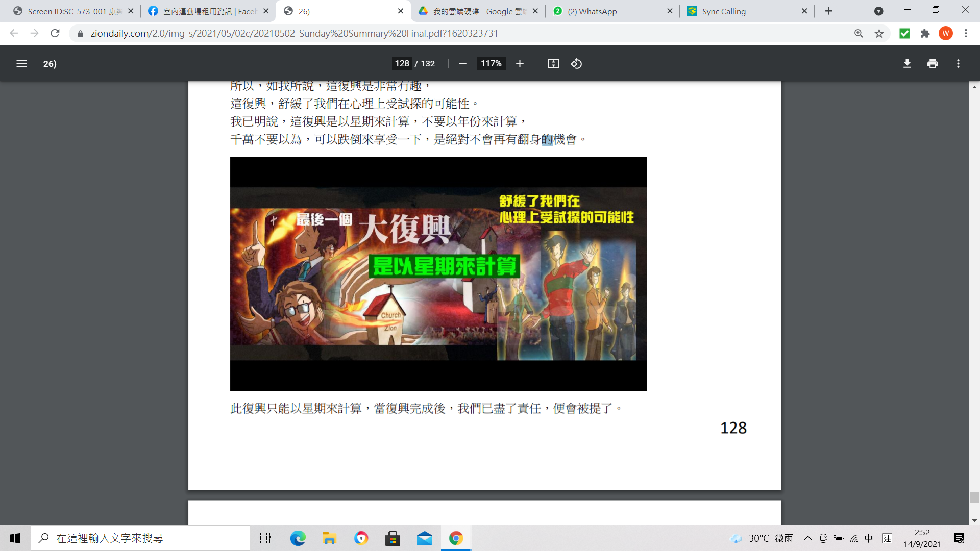Open the weather widget showing 30°C
The width and height of the screenshot is (980, 551).
[x=762, y=538]
